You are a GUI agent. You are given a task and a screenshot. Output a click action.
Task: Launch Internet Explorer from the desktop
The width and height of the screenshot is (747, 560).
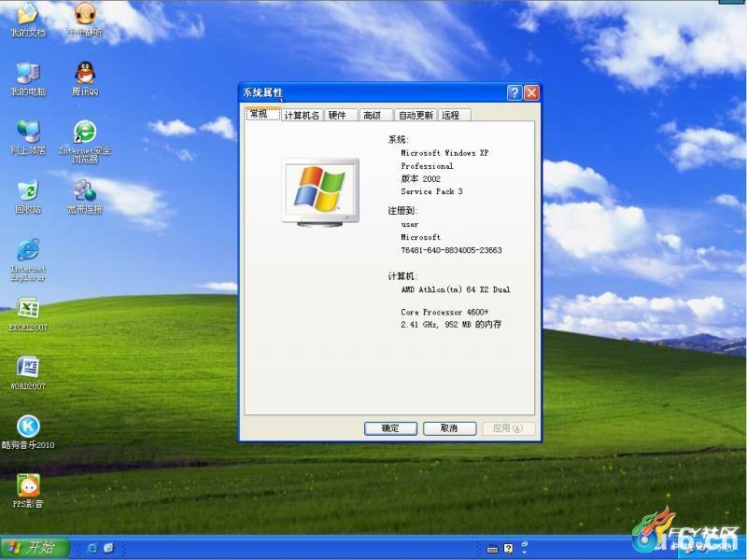[28, 259]
